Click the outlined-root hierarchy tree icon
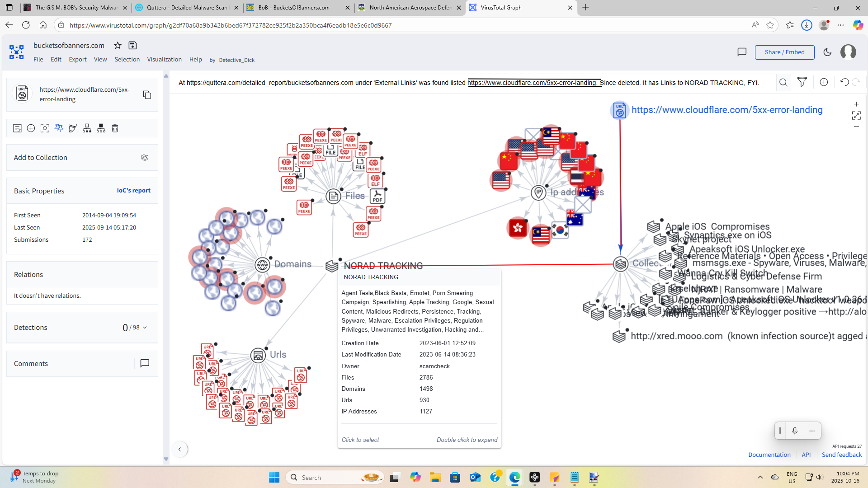Screen dimensions: 868x488 tap(87, 128)
